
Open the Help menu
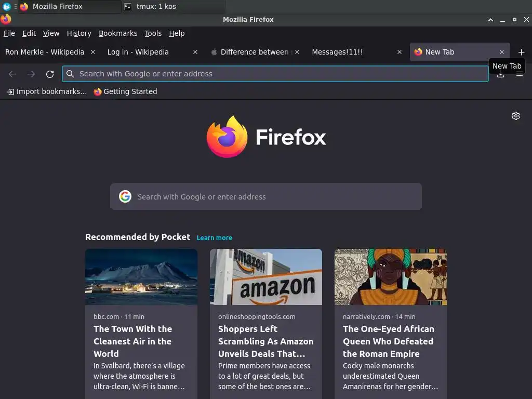(x=177, y=33)
